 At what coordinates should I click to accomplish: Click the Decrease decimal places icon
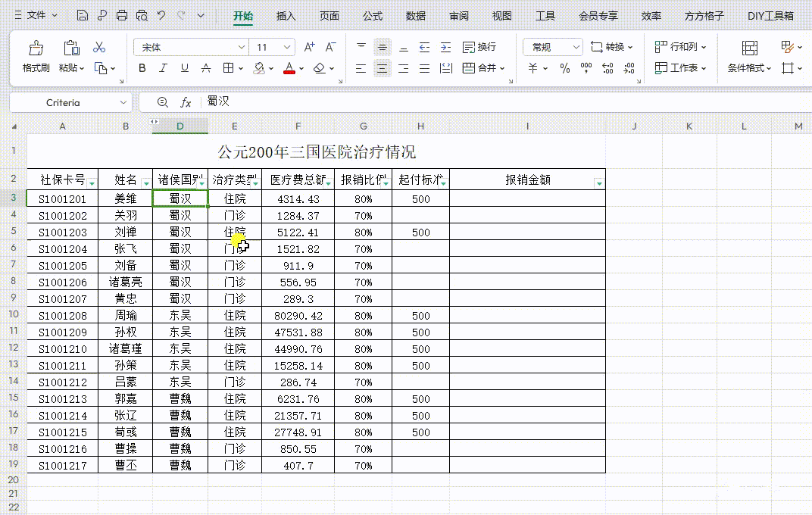[629, 68]
